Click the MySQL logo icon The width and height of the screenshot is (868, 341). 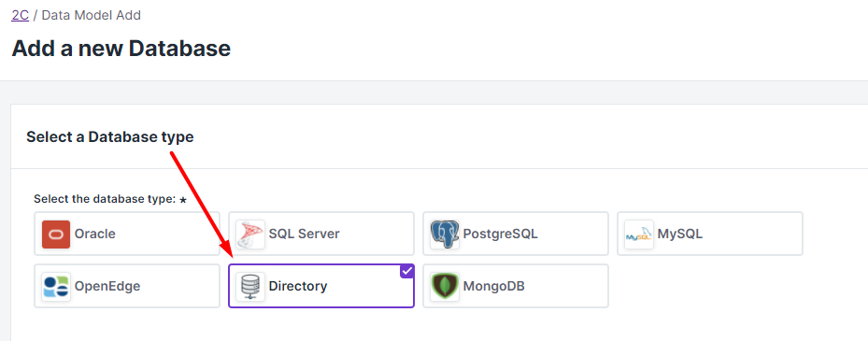(x=639, y=234)
